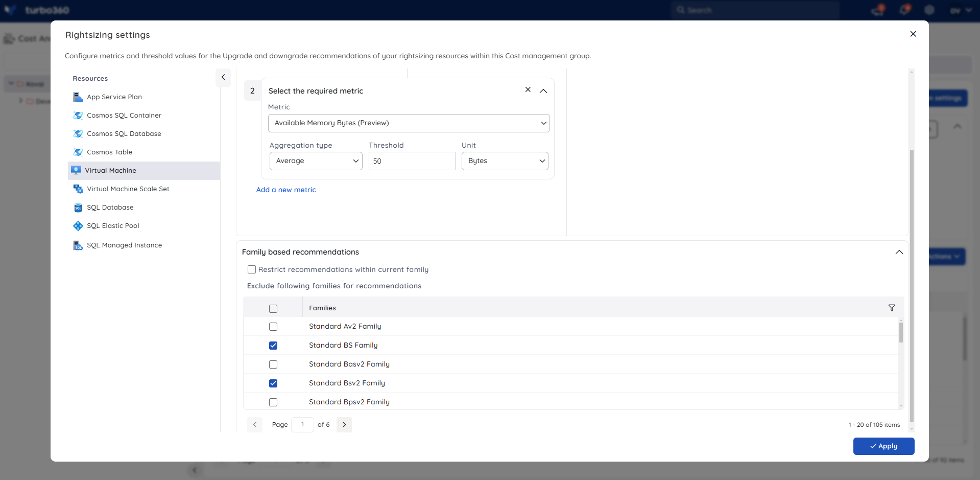The image size is (980, 480).
Task: Click '1 - 20 of 105 items' text
Action: click(874, 425)
